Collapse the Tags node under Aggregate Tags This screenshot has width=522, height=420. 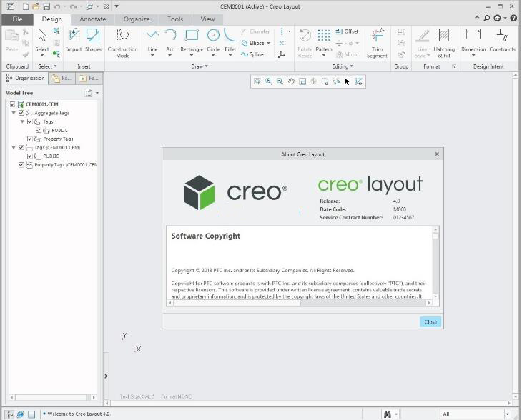click(22, 121)
